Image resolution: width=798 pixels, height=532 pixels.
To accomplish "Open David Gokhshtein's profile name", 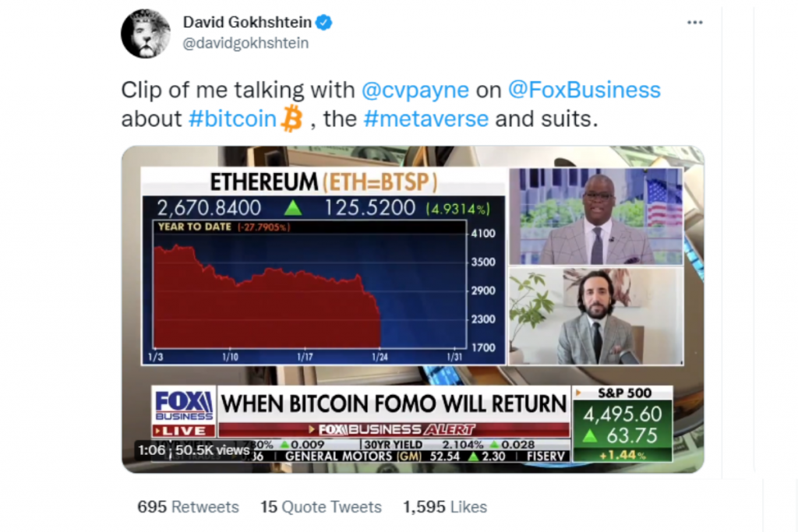I will pos(248,23).
